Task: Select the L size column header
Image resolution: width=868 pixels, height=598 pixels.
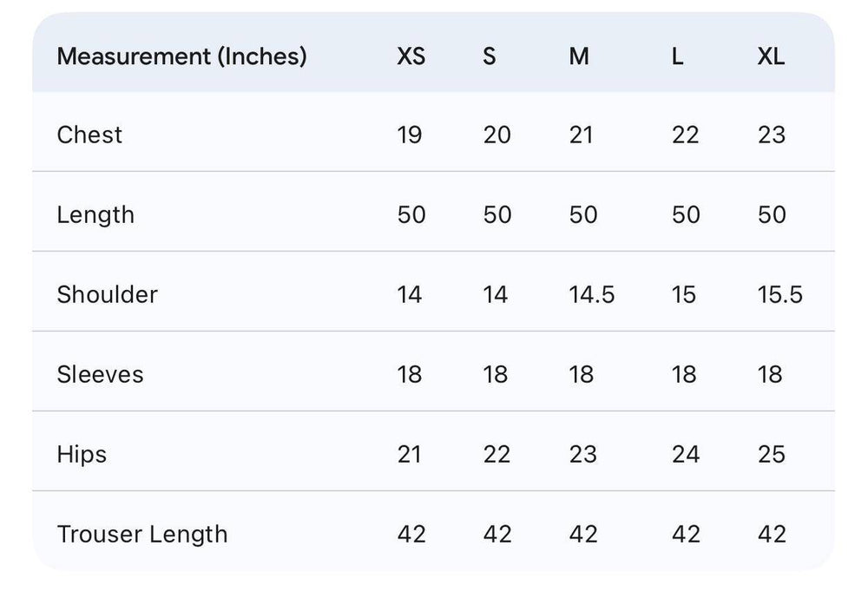Action: coord(678,56)
